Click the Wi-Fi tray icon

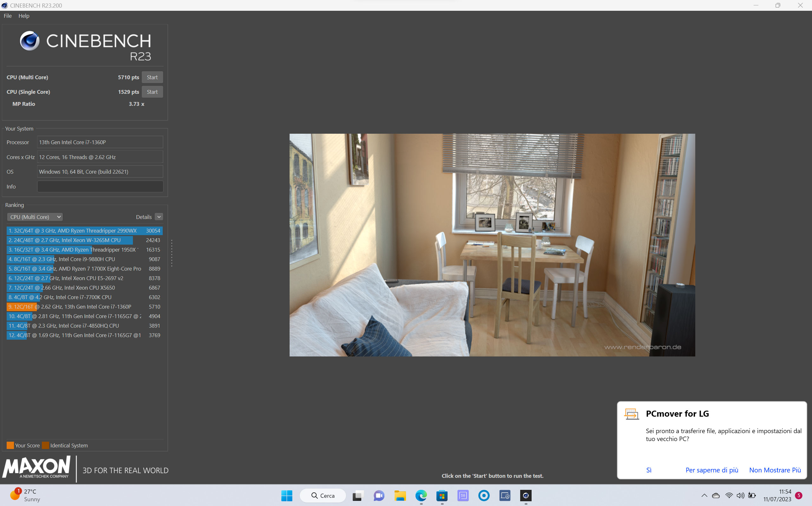(729, 495)
